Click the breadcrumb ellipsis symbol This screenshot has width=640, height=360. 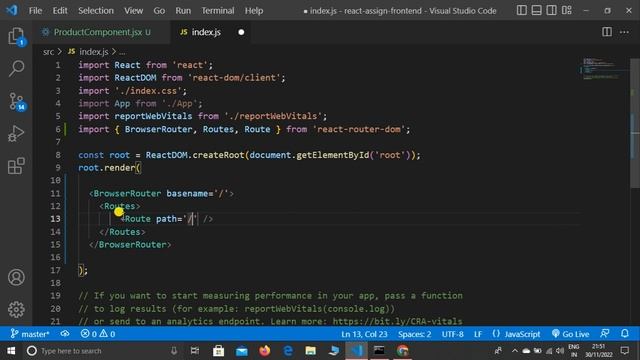click(122, 52)
